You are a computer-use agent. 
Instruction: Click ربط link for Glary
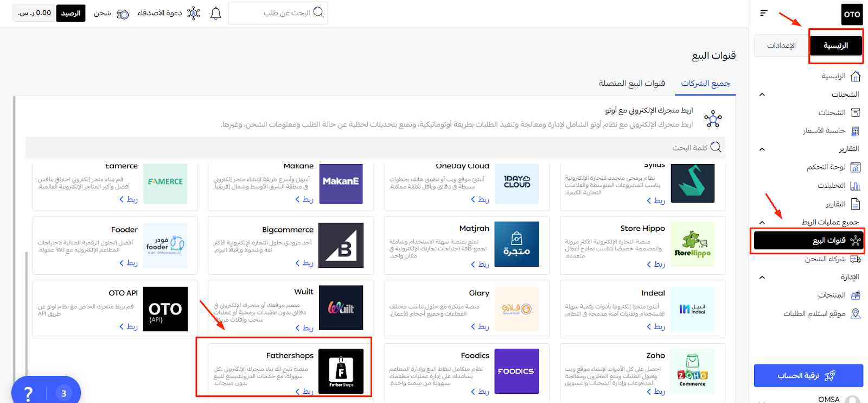(x=480, y=326)
